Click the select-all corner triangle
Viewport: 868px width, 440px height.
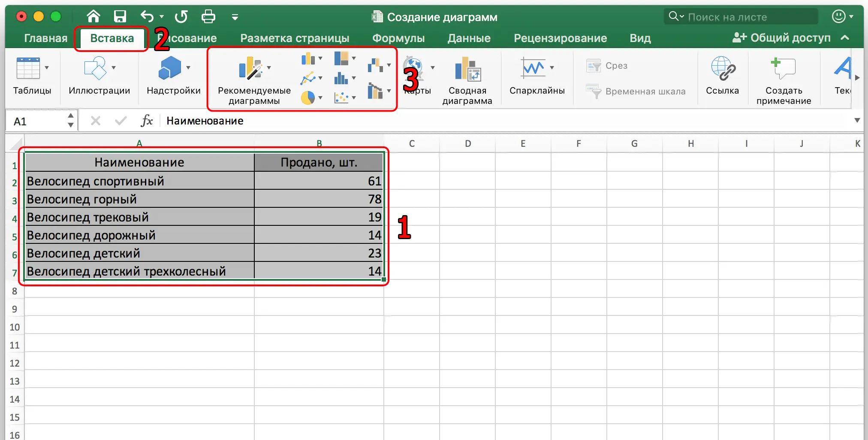click(x=15, y=144)
